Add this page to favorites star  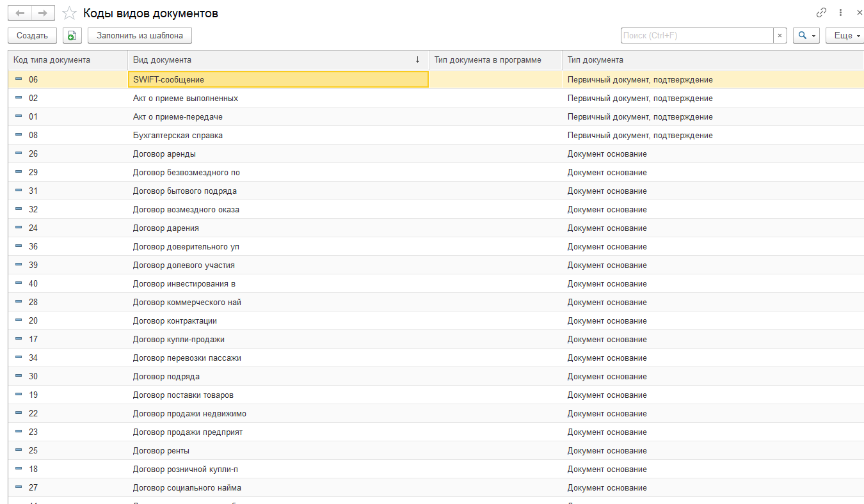(x=70, y=13)
